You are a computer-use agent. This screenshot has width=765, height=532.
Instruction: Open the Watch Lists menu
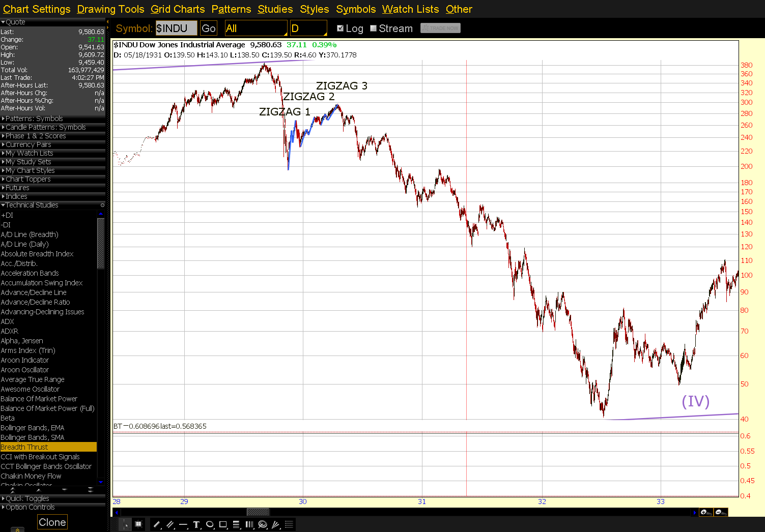tap(410, 9)
